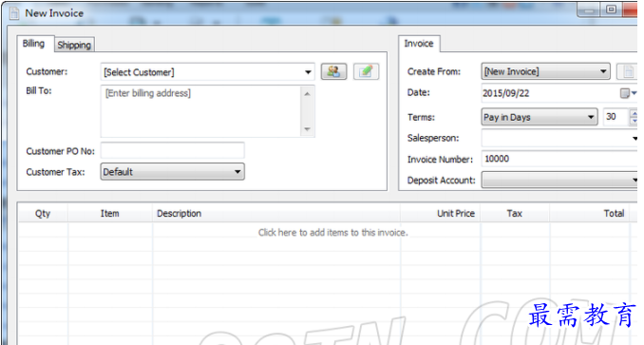Switch to the Shipping tab
The width and height of the screenshot is (644, 345).
[74, 45]
